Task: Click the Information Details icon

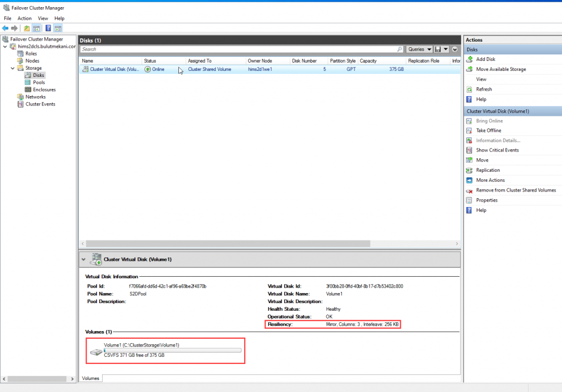Action: tap(469, 141)
